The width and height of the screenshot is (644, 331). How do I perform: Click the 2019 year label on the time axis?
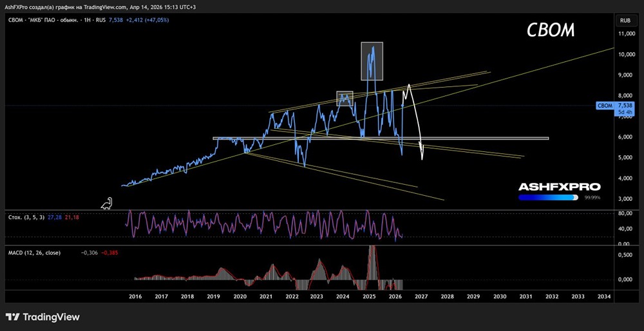point(214,296)
